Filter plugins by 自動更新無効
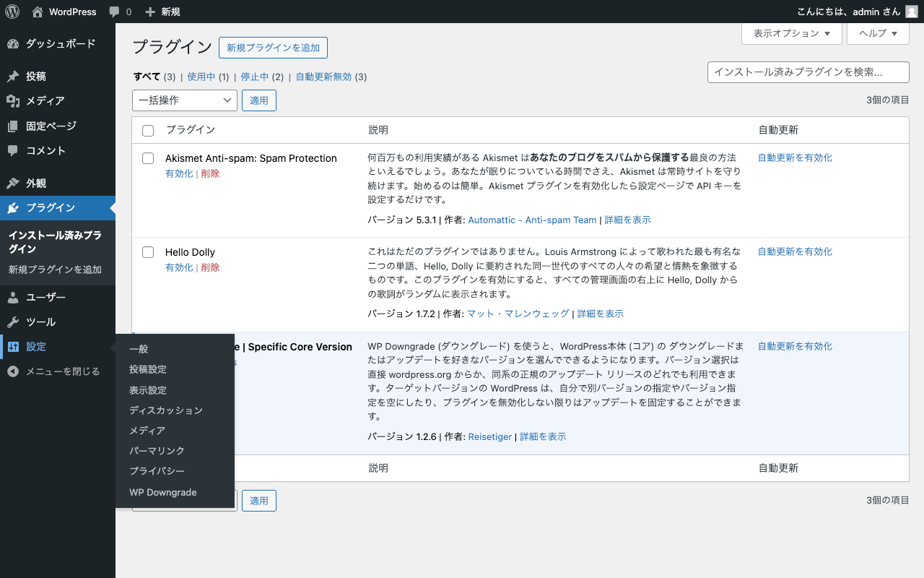The image size is (924, 578). tap(323, 77)
